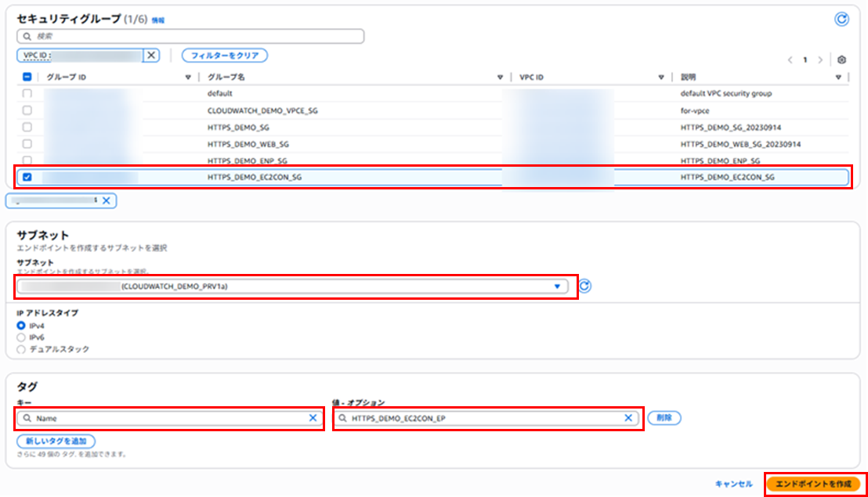The height and width of the screenshot is (497, 868).
Task: Uncheck the HTTPS_DEMO_EC2CON_SG row
Action: [27, 178]
